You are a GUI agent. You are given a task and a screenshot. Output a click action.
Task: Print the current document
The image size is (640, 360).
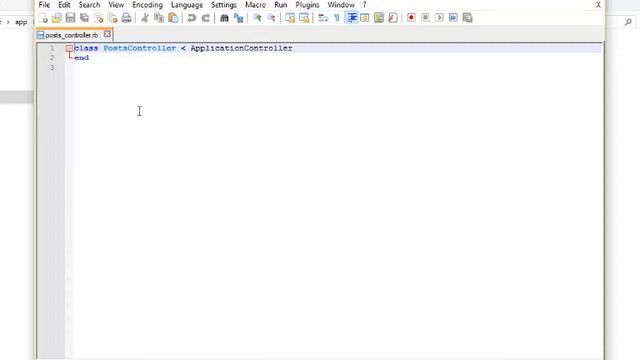point(127,18)
